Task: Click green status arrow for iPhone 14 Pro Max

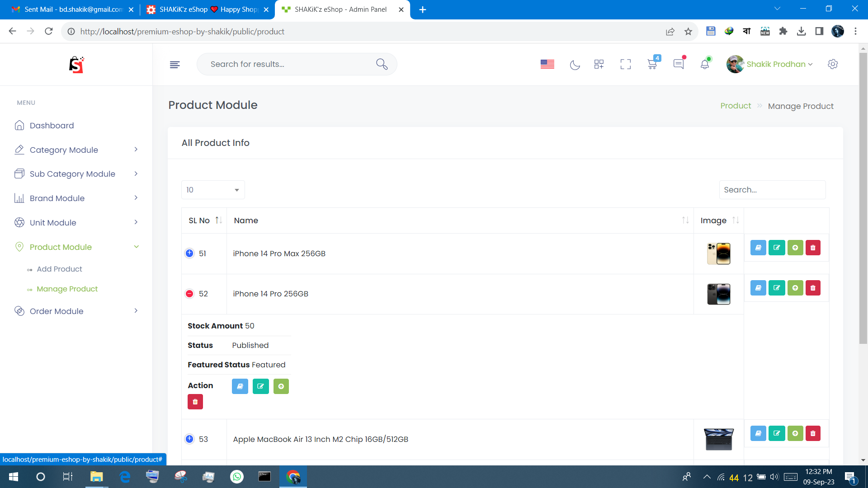Action: coord(795,248)
